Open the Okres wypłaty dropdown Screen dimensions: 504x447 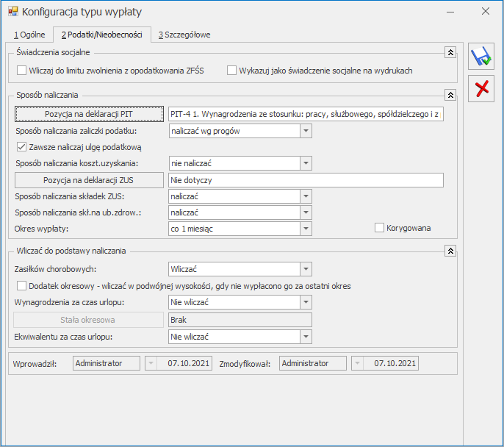coord(306,229)
